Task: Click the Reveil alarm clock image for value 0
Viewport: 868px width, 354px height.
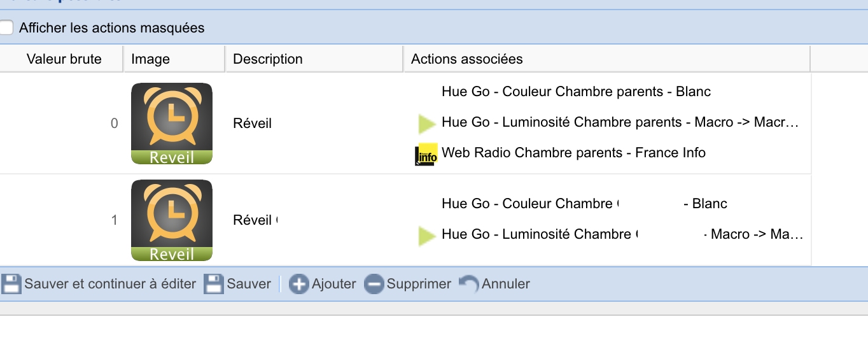Action: (x=172, y=124)
